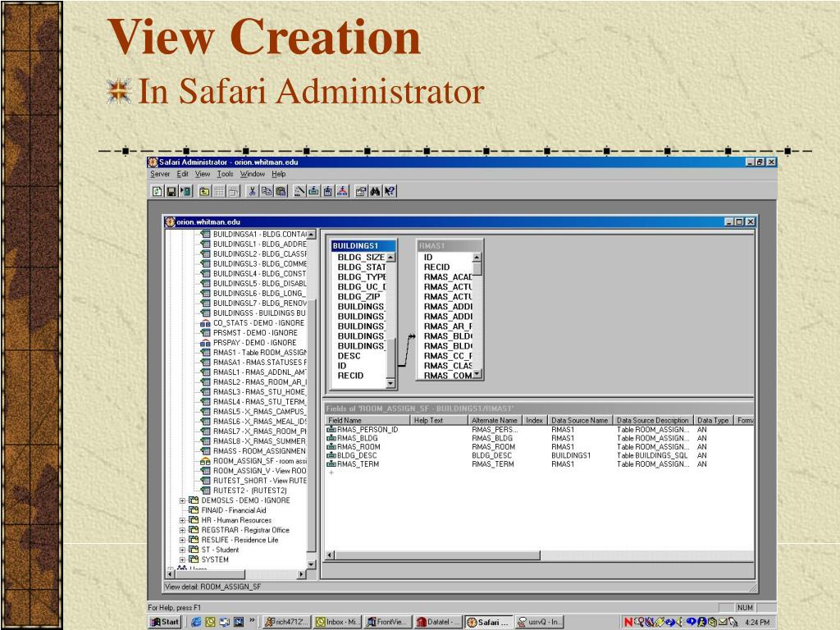
Task: Expand the REGSTRAR - Registrar Office folder
Action: point(182,531)
